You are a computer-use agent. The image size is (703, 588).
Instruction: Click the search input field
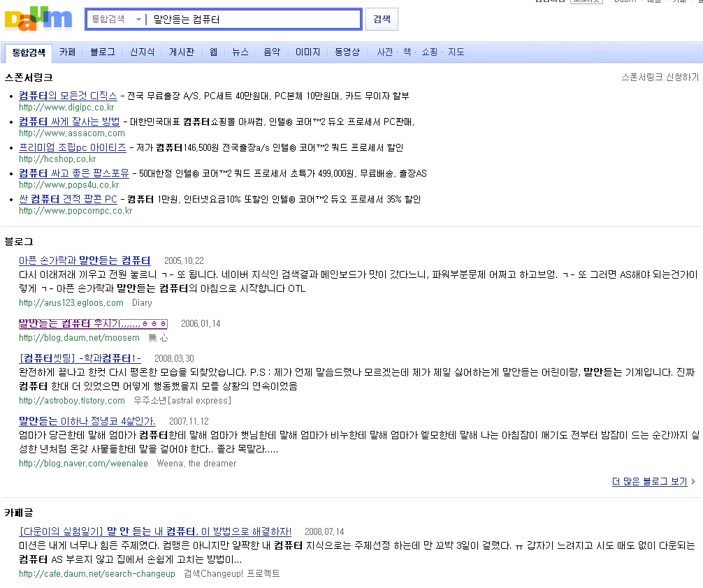[254, 20]
